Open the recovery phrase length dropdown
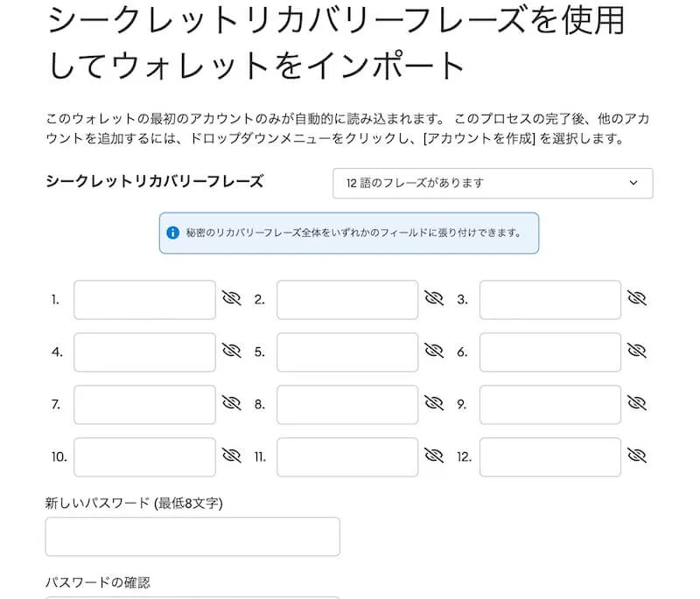 pyautogui.click(x=492, y=184)
